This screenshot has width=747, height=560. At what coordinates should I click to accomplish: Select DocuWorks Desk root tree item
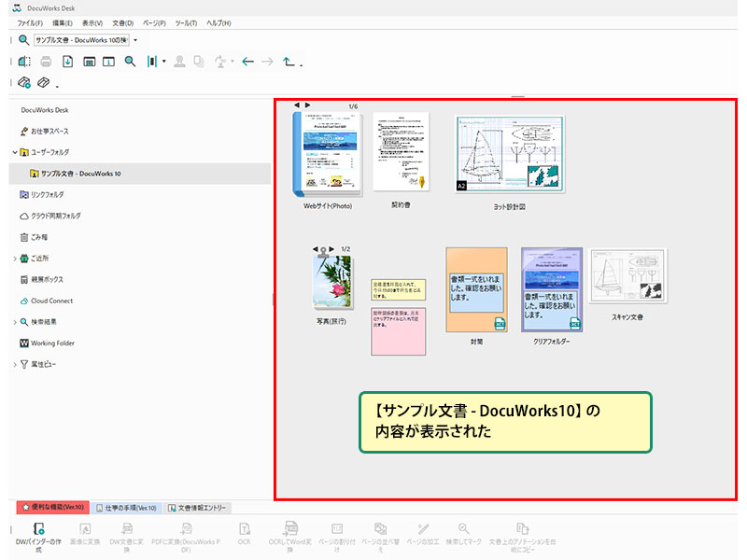pos(45,110)
